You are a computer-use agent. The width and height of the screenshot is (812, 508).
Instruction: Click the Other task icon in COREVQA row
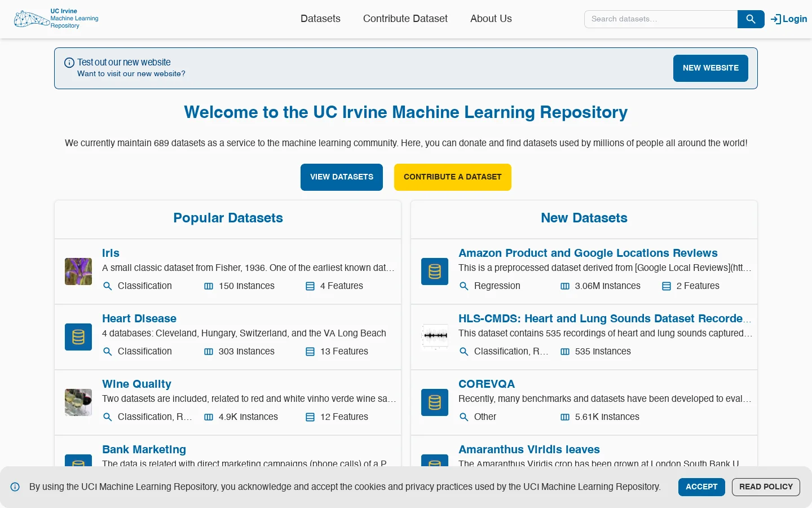464,417
